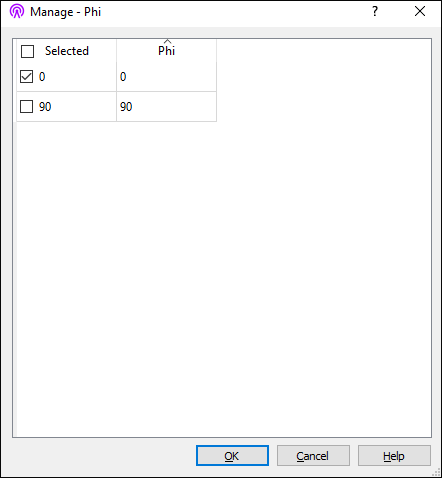442x478 pixels.
Task: Select the Phi cell showing 90
Action: [166, 107]
